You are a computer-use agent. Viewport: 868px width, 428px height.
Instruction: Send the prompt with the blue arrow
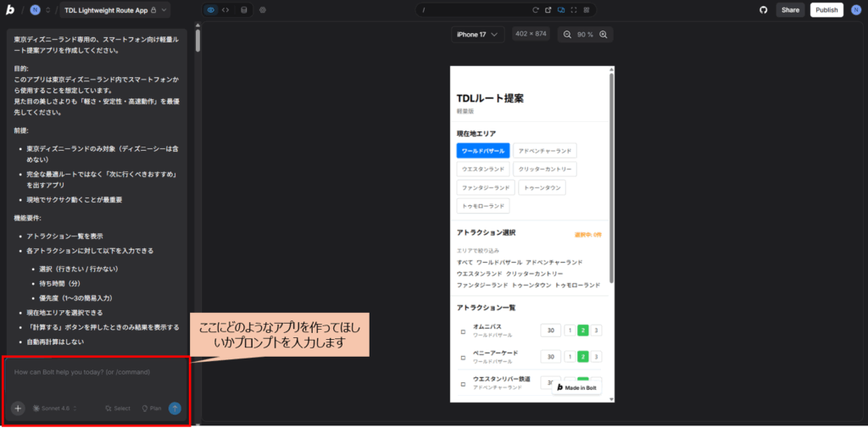175,408
